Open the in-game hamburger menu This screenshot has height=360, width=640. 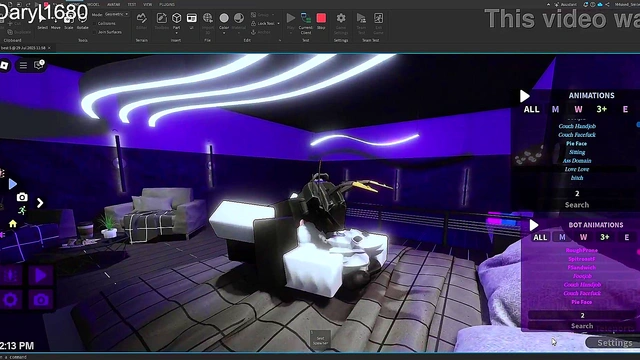[23, 65]
